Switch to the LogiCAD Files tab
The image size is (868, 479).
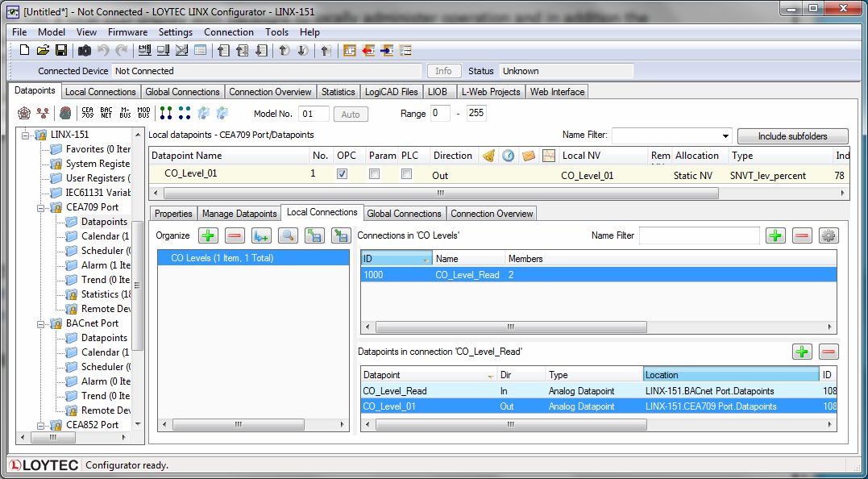pos(393,92)
